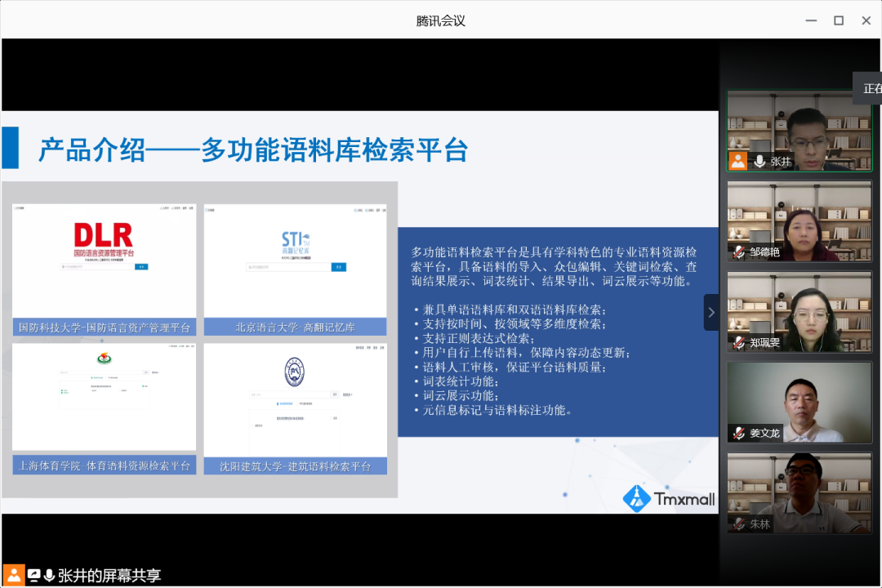This screenshot has height=588, width=882.
Task: Click the orange host icon in 张井's video tile
Action: [x=738, y=161]
